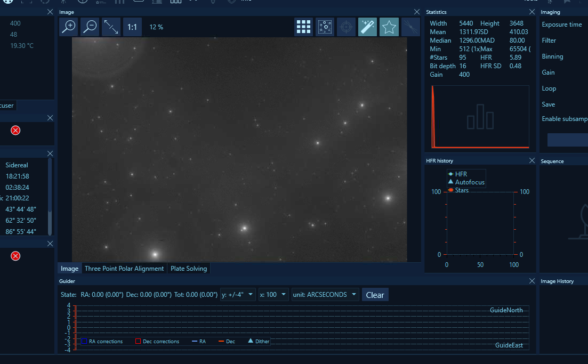588x364 pixels.
Task: Close the Image panel
Action: point(417,12)
